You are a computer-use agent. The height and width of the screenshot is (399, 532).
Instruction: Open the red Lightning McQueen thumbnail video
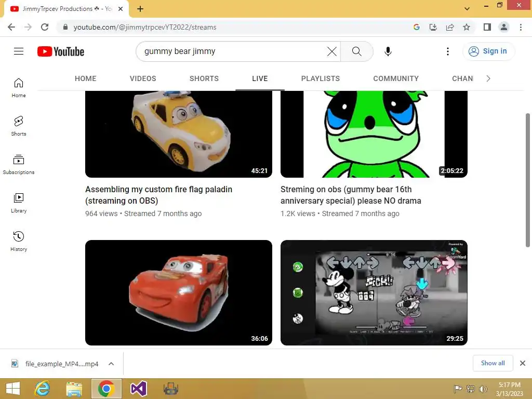pos(179,293)
